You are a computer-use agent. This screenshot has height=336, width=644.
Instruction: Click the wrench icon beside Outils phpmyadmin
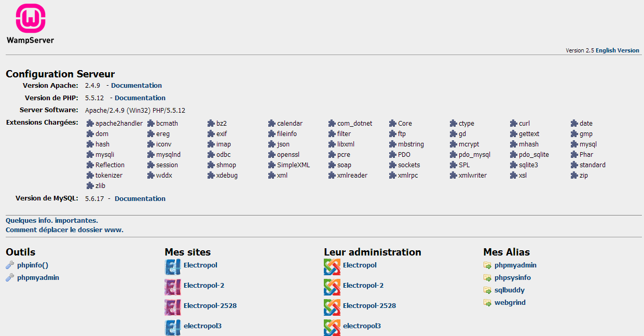10,278
